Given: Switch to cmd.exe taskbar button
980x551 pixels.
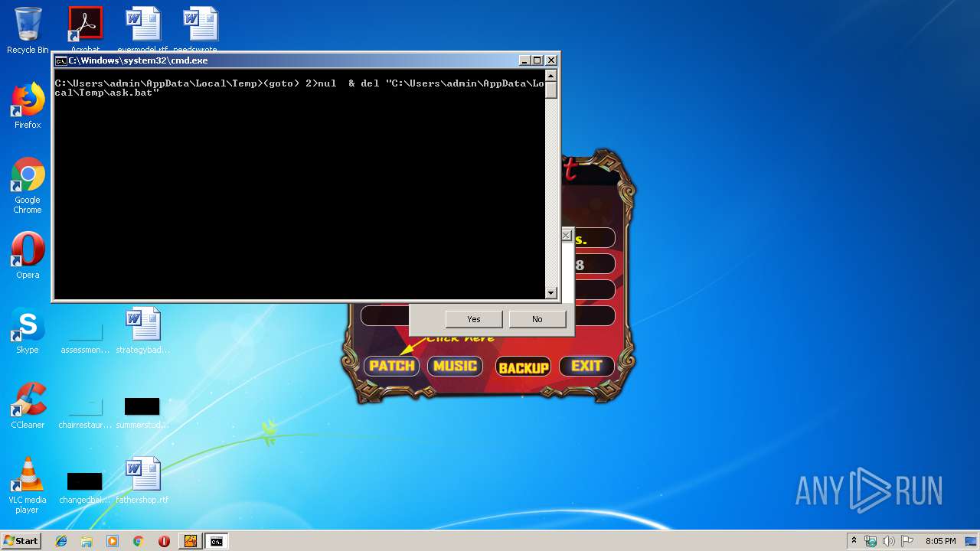Looking at the screenshot, I should coord(217,541).
